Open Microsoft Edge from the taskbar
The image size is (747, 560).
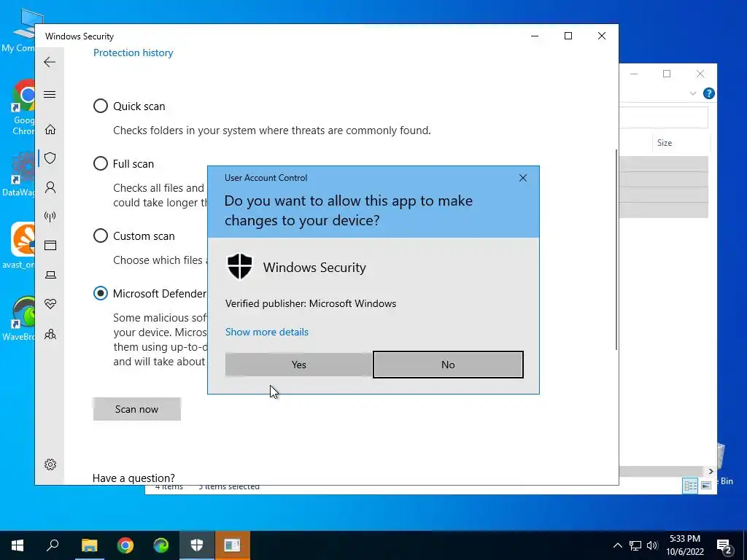coord(161,545)
